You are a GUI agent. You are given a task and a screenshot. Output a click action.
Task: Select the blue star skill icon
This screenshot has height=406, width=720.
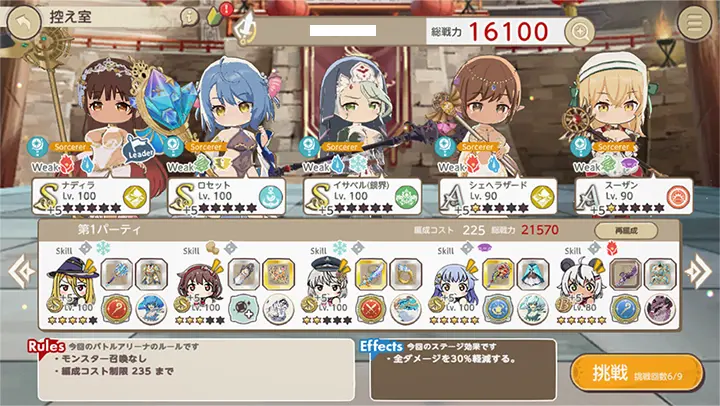[498, 309]
